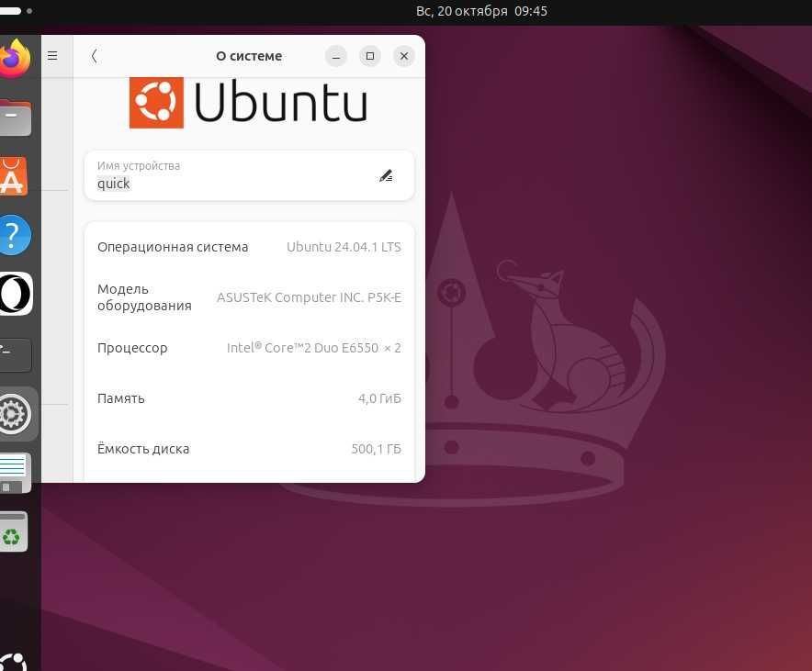Go back using the back chevron
Viewport: 812px width, 671px height.
click(x=95, y=56)
